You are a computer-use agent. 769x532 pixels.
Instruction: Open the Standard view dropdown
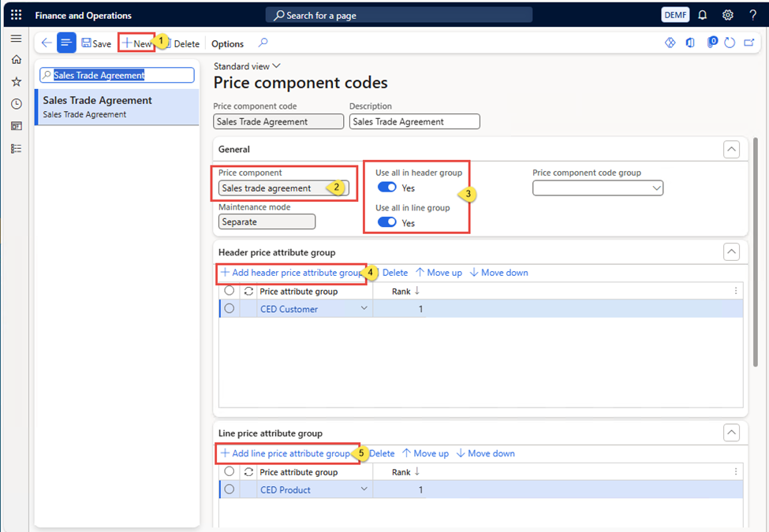247,66
